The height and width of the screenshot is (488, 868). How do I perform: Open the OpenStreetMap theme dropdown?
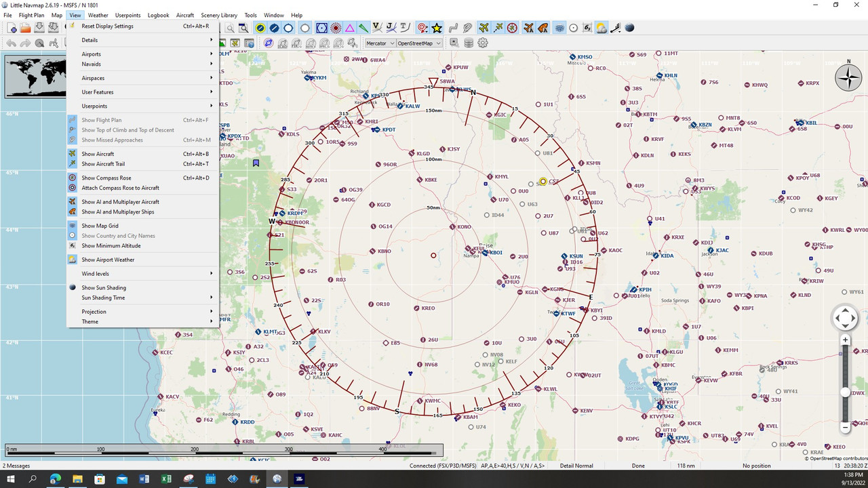pos(418,43)
